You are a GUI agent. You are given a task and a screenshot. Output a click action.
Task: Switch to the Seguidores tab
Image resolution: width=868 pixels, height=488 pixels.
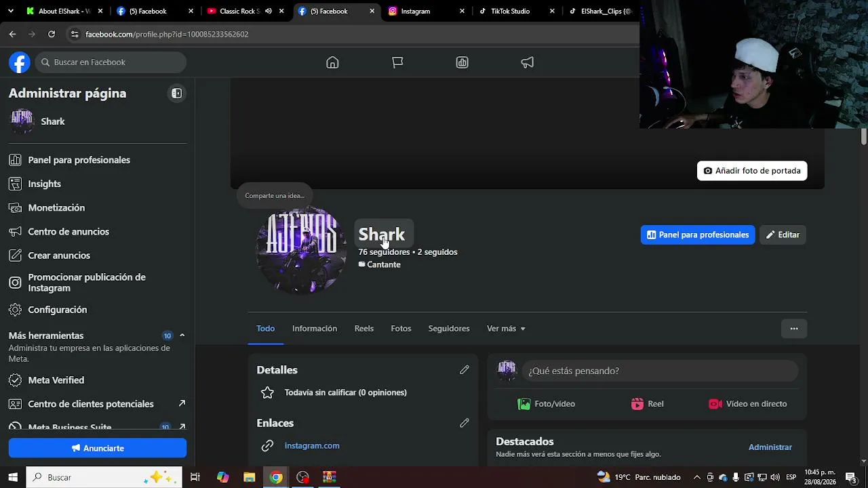(x=449, y=329)
